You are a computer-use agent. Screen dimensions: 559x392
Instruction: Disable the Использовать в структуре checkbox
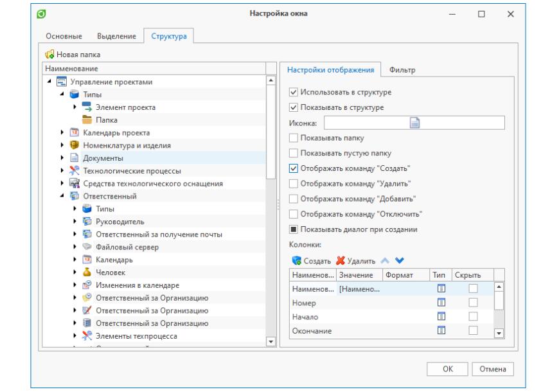pyautogui.click(x=294, y=93)
